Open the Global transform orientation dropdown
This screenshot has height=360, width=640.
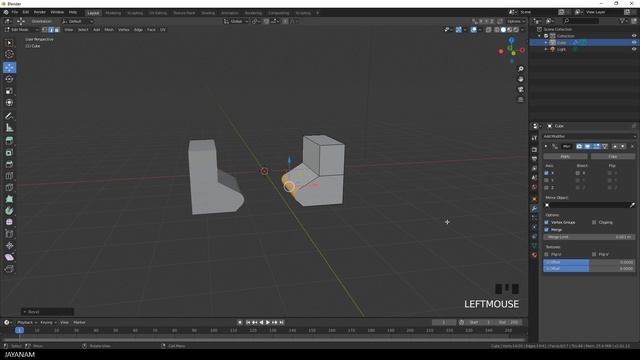tap(236, 21)
